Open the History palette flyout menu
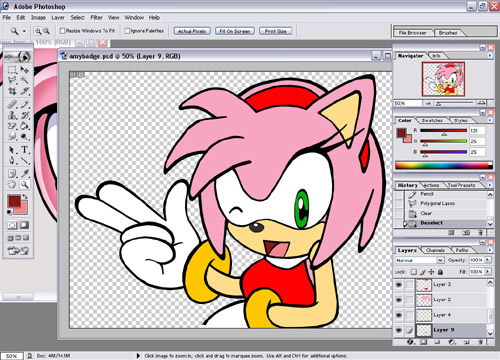The width and height of the screenshot is (500, 360). (490, 185)
